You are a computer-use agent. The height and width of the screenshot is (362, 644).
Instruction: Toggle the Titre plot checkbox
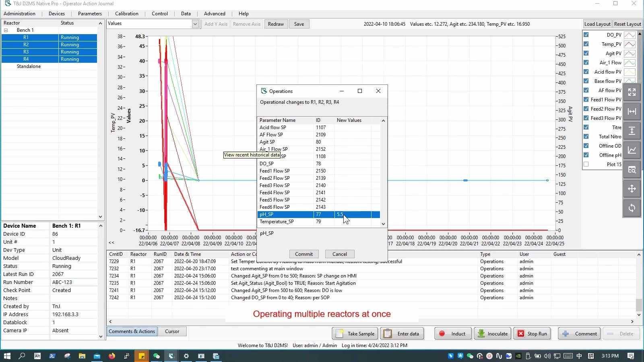(586, 127)
